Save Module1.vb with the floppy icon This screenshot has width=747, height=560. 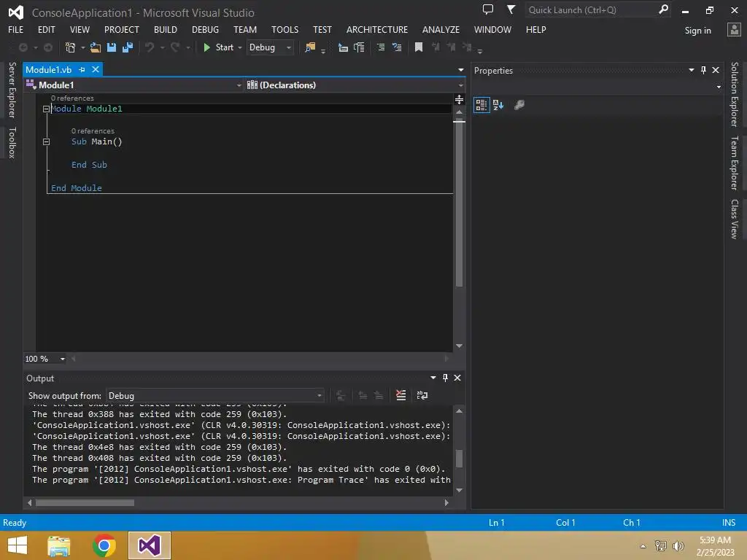click(x=112, y=47)
